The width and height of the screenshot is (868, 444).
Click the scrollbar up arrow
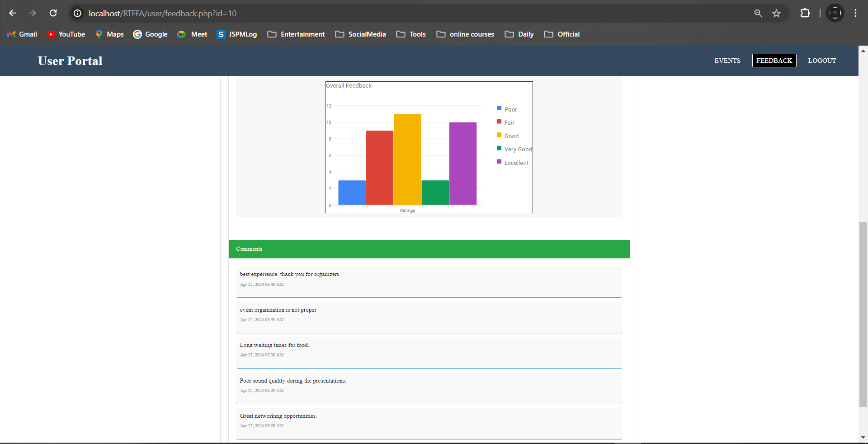[x=863, y=51]
